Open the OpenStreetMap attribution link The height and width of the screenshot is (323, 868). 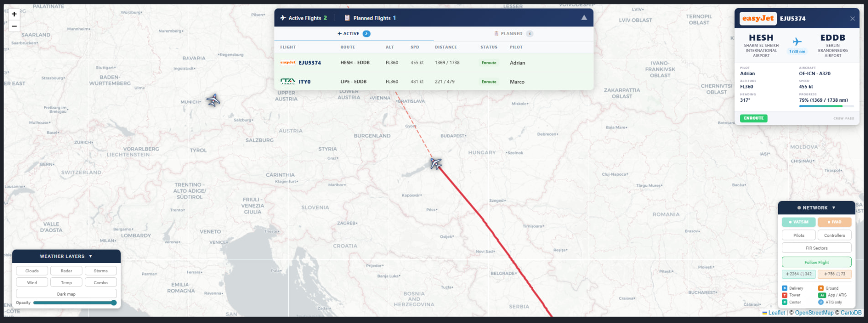814,313
